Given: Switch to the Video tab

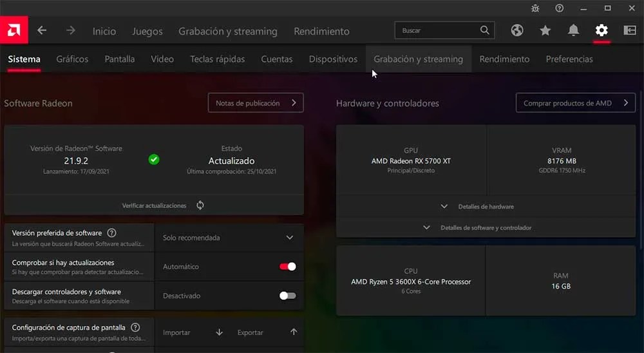Looking at the screenshot, I should point(162,59).
